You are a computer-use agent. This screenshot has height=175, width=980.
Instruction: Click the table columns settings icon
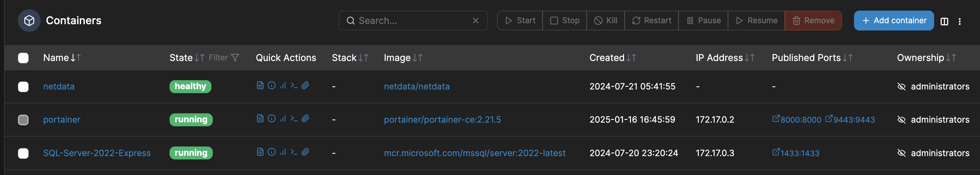[x=944, y=21]
